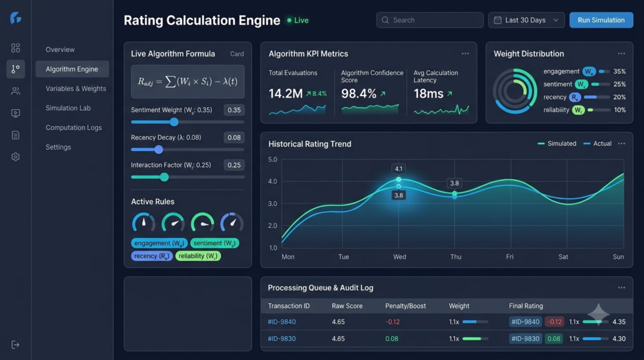Click the Final Rating column header

(x=526, y=306)
